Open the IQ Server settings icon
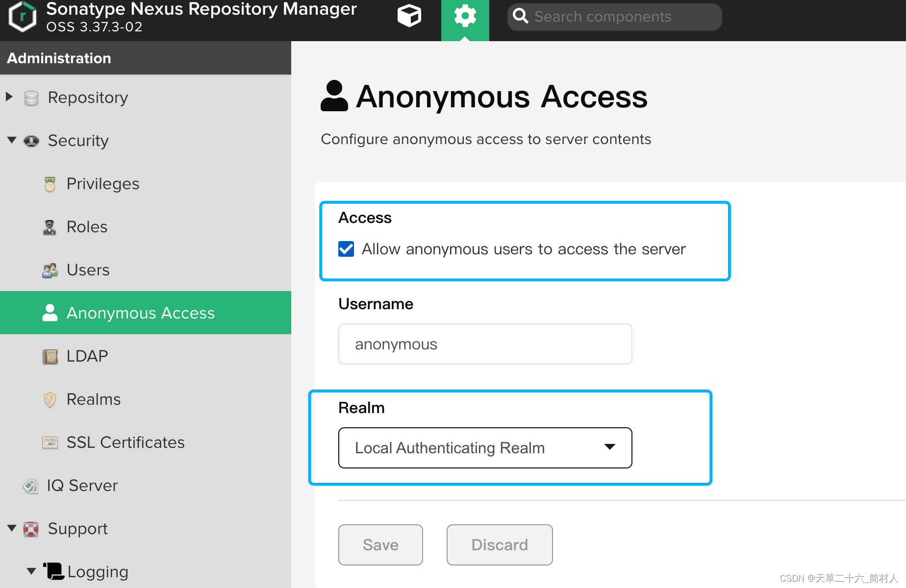Screen dimensions: 906x588 coord(30,486)
